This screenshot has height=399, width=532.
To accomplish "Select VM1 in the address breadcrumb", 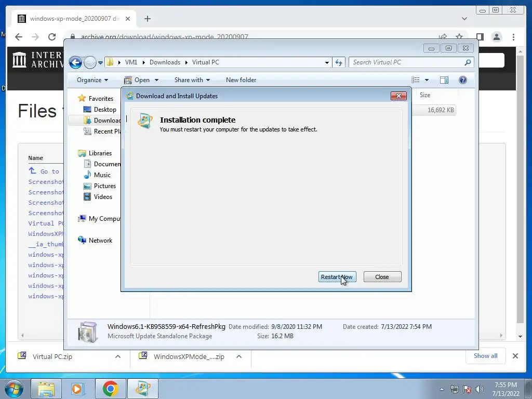I will tap(131, 62).
